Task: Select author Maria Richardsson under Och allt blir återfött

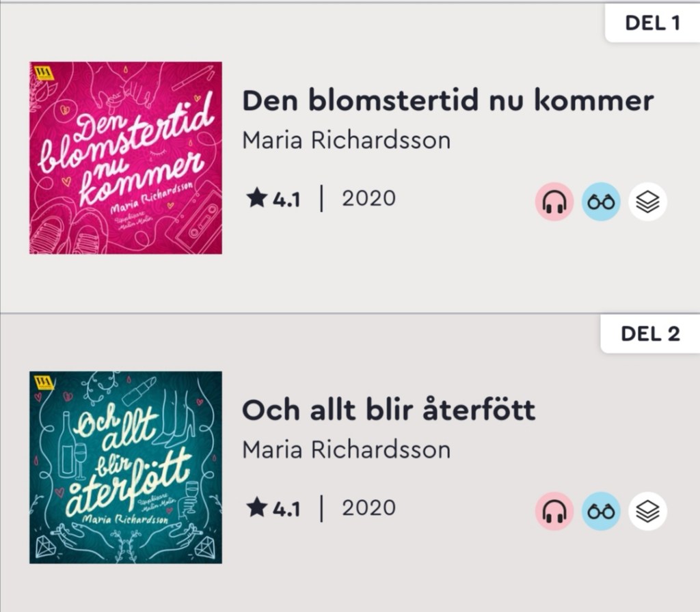Action: tap(347, 449)
